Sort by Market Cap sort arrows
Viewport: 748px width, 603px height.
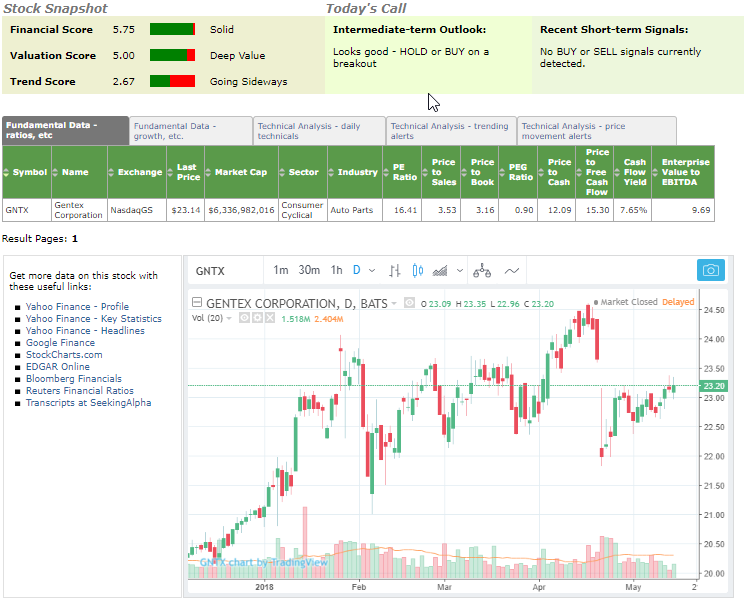(208, 172)
